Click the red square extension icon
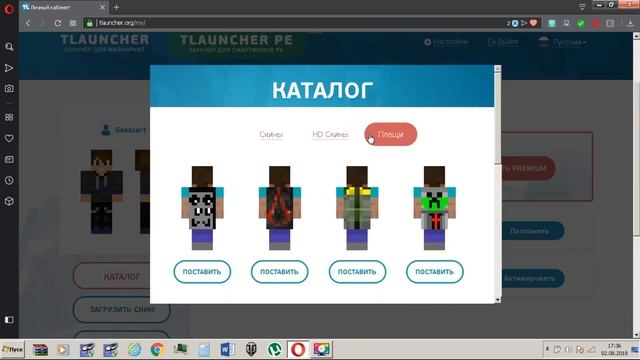The image size is (640, 360). pos(596,23)
